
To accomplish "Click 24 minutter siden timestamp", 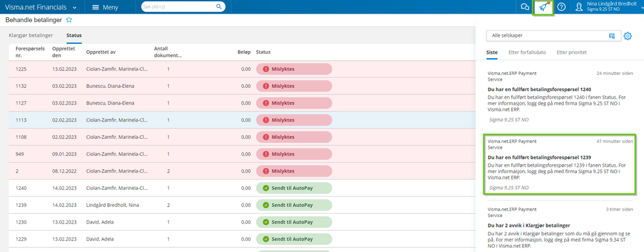I will point(615,73).
